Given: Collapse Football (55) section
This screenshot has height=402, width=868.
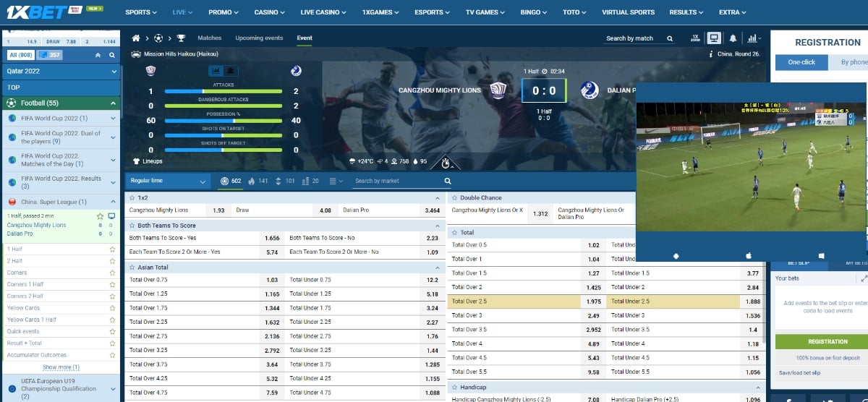Looking at the screenshot, I should click(x=60, y=103).
